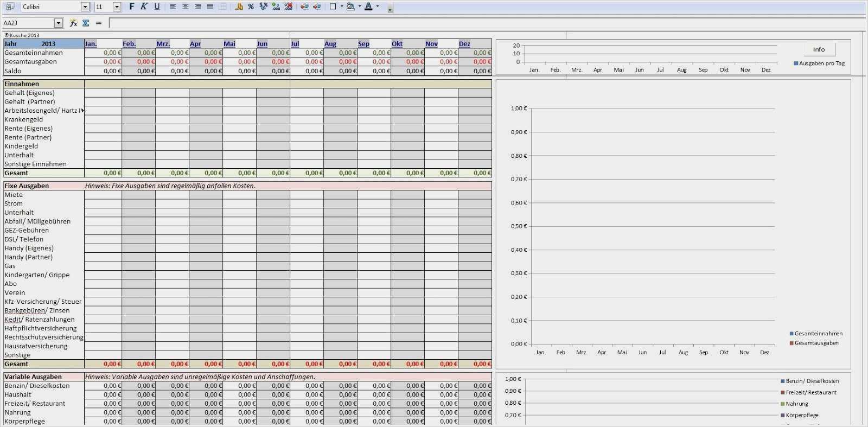The height and width of the screenshot is (427, 868).
Task: Click the Sum icon
Action: 86,23
